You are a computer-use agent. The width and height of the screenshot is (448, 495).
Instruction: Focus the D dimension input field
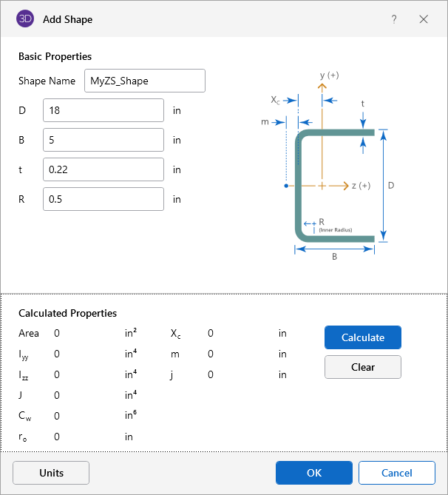point(103,110)
